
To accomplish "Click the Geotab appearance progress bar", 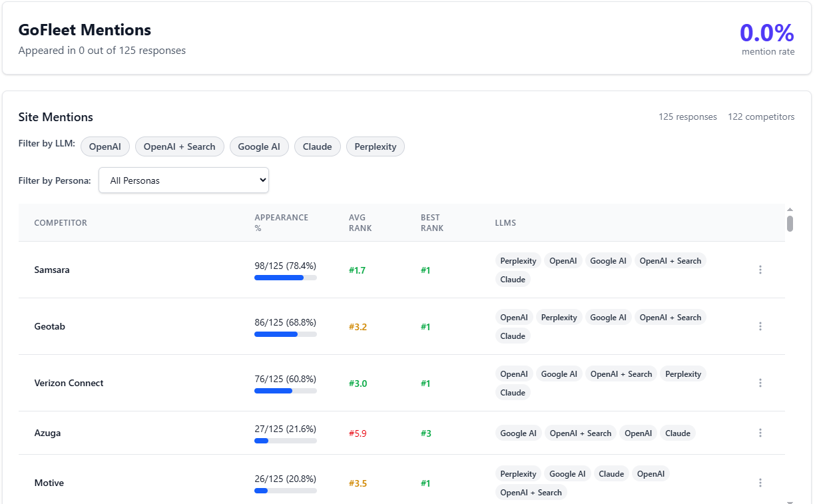I will [286, 334].
